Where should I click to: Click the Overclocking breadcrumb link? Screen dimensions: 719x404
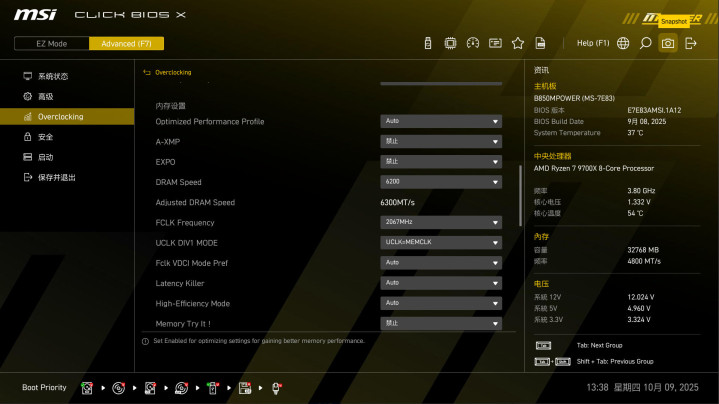(x=173, y=72)
